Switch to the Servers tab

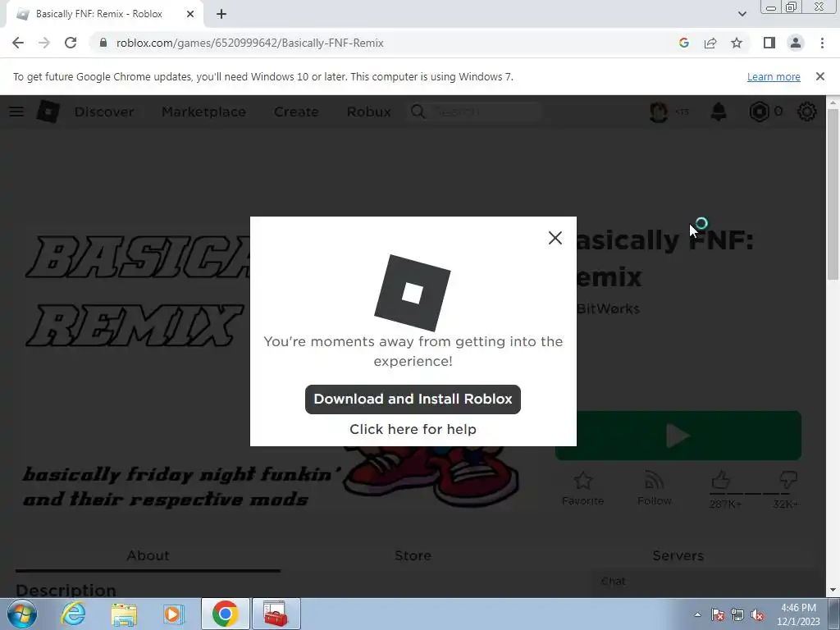tap(678, 555)
